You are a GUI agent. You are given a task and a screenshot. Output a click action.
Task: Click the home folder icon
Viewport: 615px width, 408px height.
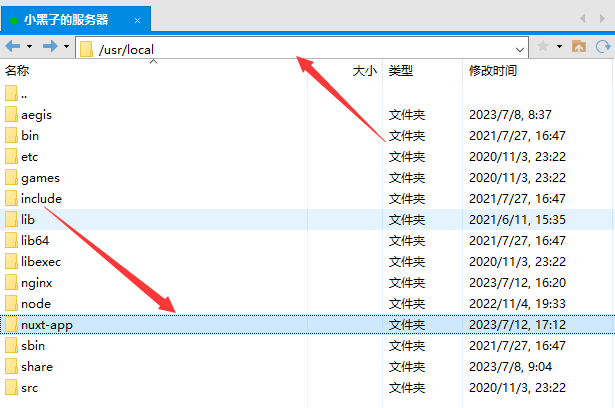point(578,47)
